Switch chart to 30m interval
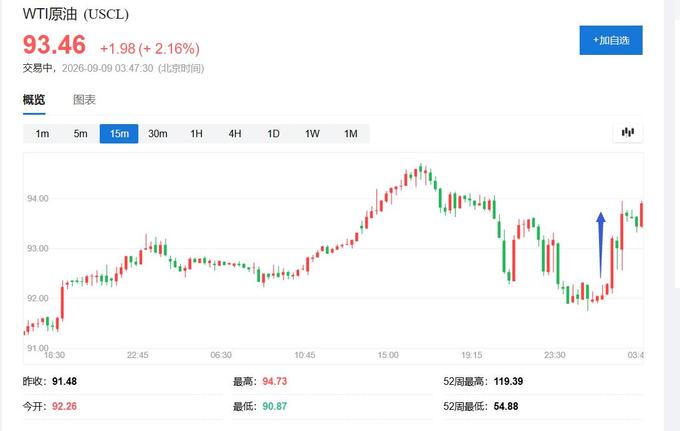Screen dimensions: 680x431 point(157,134)
